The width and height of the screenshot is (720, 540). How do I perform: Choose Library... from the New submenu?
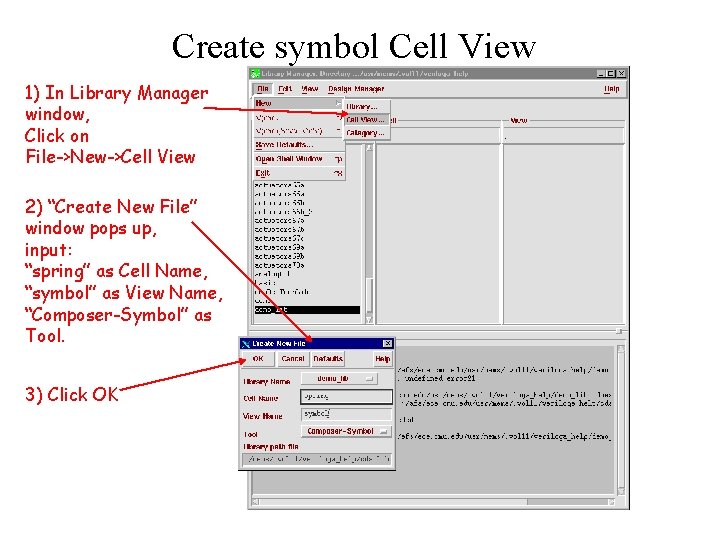pos(367,107)
